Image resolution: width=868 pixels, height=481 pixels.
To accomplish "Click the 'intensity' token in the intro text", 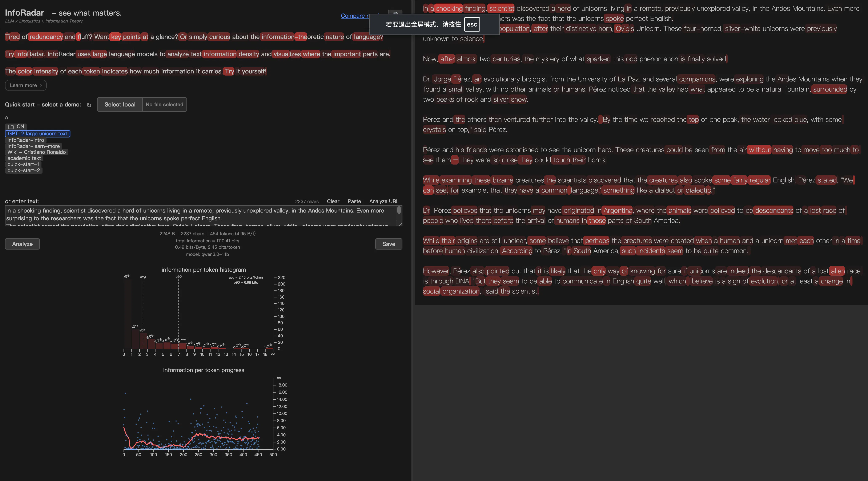I will pyautogui.click(x=46, y=71).
